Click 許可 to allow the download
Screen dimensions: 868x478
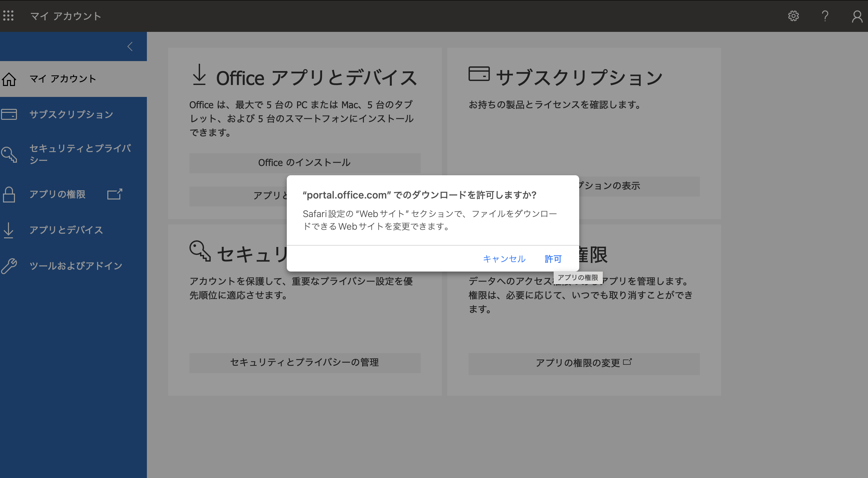coord(553,259)
